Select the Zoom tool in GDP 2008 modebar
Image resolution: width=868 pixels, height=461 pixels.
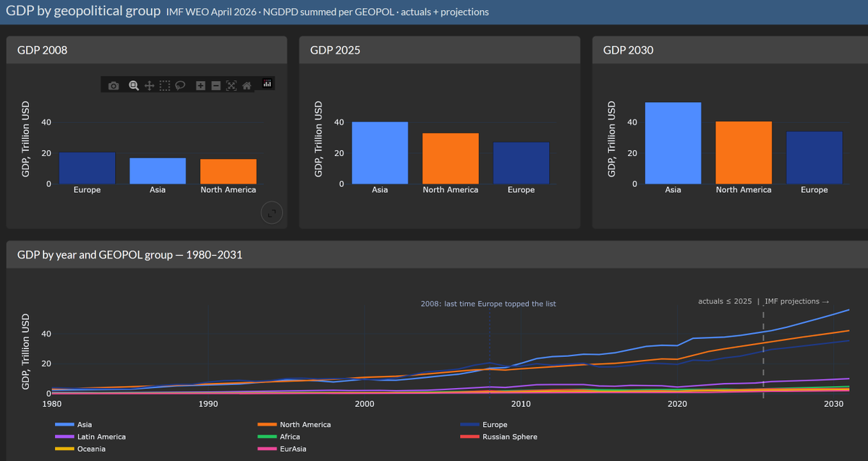[134, 85]
